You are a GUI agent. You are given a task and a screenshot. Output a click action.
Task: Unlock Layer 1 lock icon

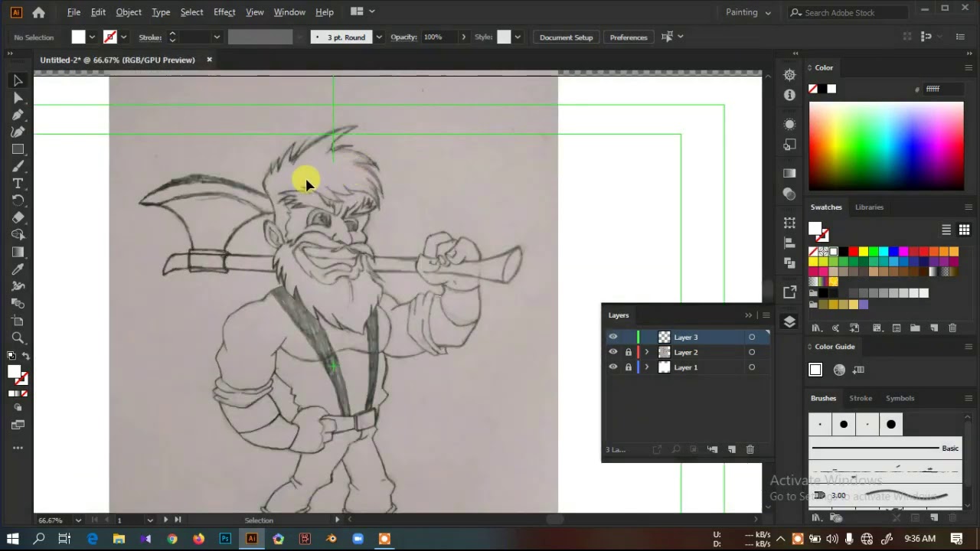tap(628, 367)
